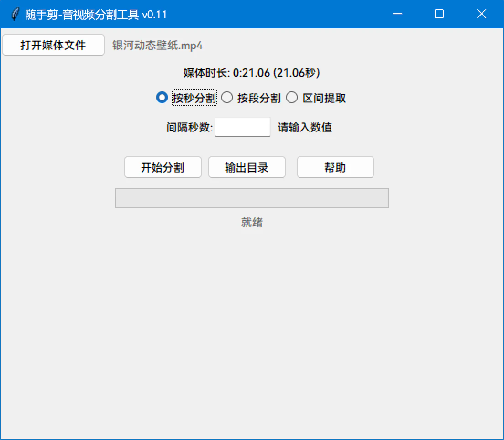Click the 请输入数值 hint text
Screen dimensions: 504x440
tap(304, 128)
